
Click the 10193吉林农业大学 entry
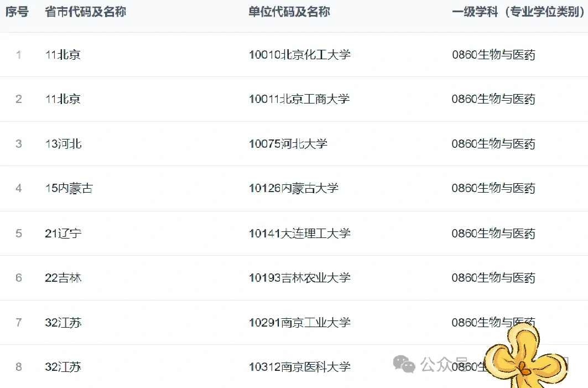tap(300, 278)
